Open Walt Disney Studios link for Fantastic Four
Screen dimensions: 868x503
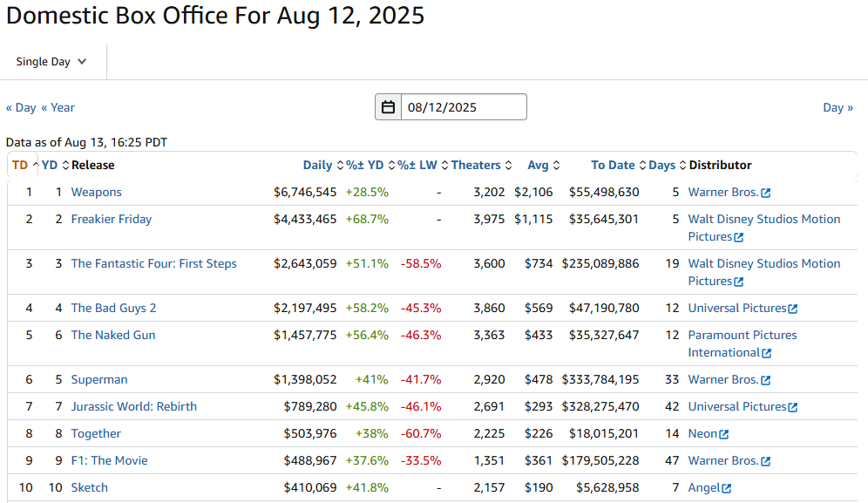[x=764, y=272]
